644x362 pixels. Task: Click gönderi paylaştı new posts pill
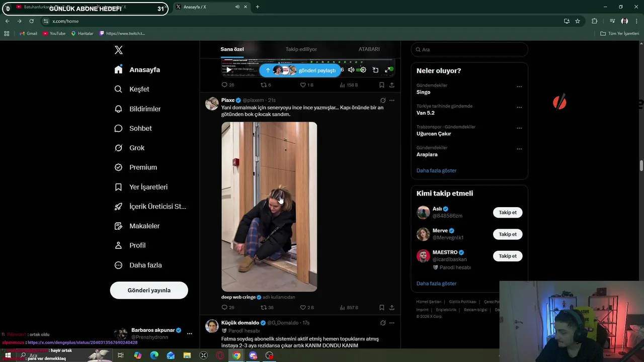click(x=300, y=70)
